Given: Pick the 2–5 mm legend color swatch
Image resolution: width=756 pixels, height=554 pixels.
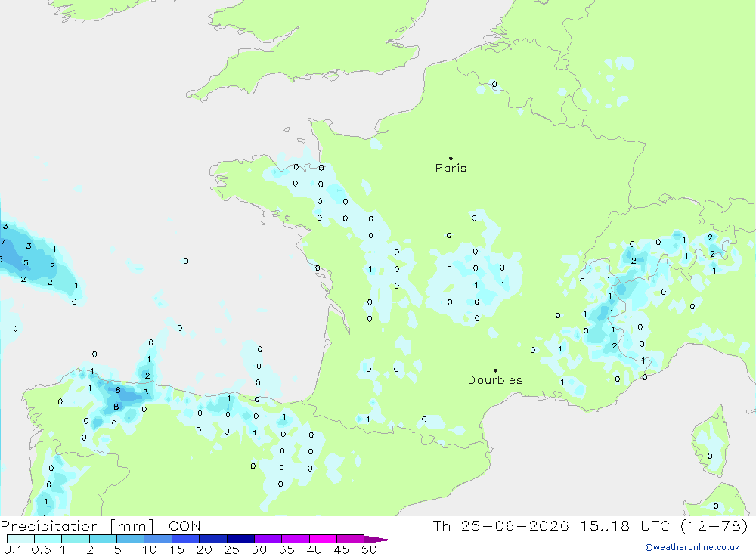Looking at the screenshot, I should point(103,539).
